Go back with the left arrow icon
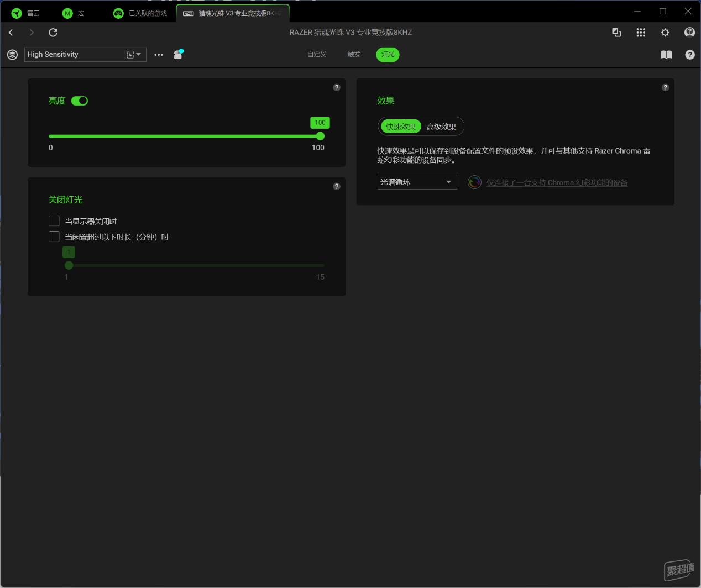This screenshot has height=588, width=701. [x=11, y=33]
